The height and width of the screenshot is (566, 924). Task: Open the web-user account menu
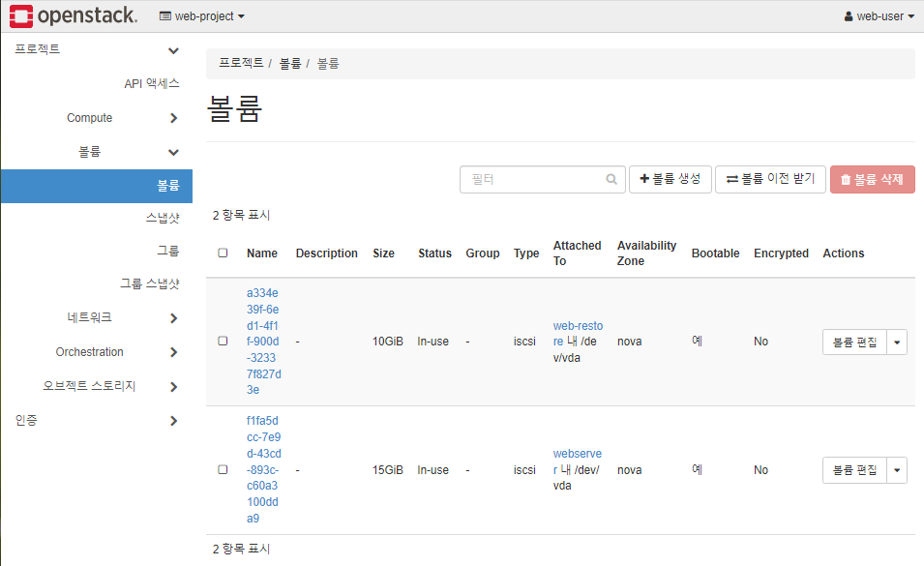[x=879, y=16]
